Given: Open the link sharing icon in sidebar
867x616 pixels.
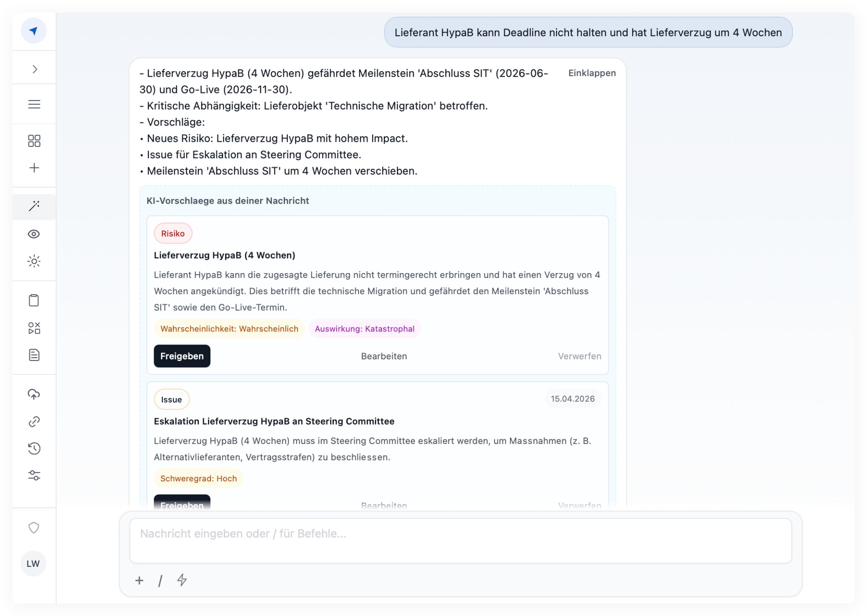Looking at the screenshot, I should coord(34,421).
